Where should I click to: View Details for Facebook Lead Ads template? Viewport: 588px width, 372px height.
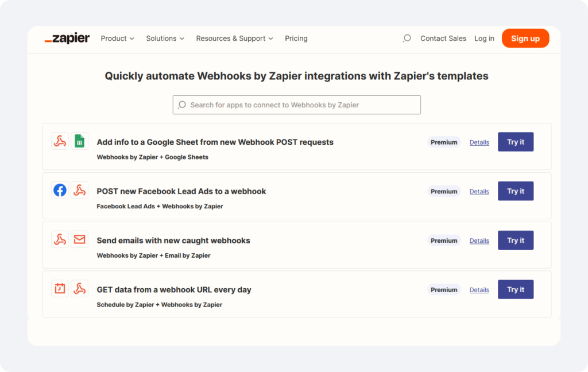tap(479, 191)
